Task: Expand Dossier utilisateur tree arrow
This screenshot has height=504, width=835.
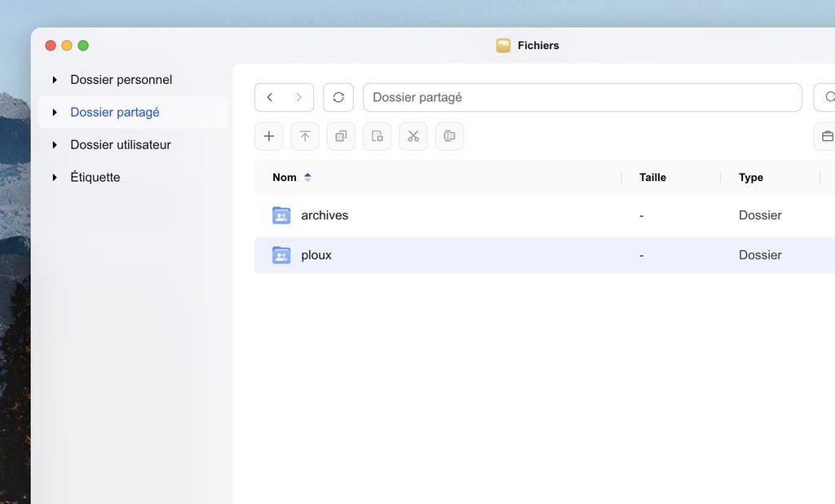Action: 55,145
